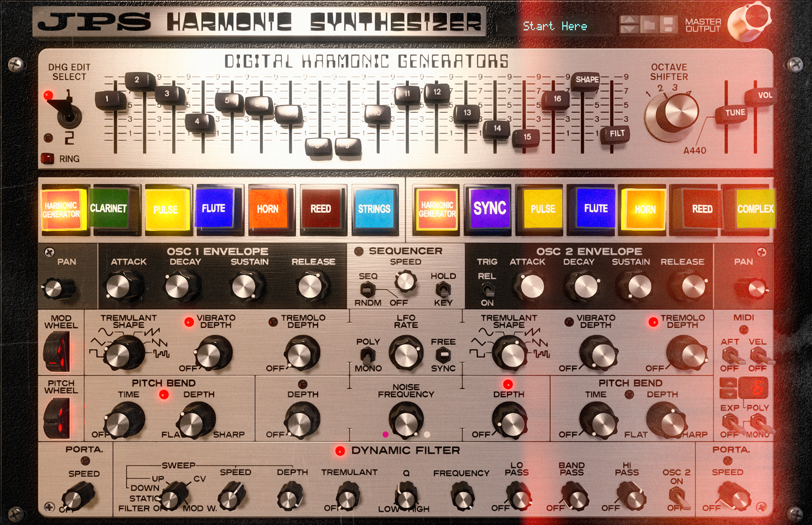
Task: Click oscillator 2's Tremolo Depth knob
Action: 687,353
